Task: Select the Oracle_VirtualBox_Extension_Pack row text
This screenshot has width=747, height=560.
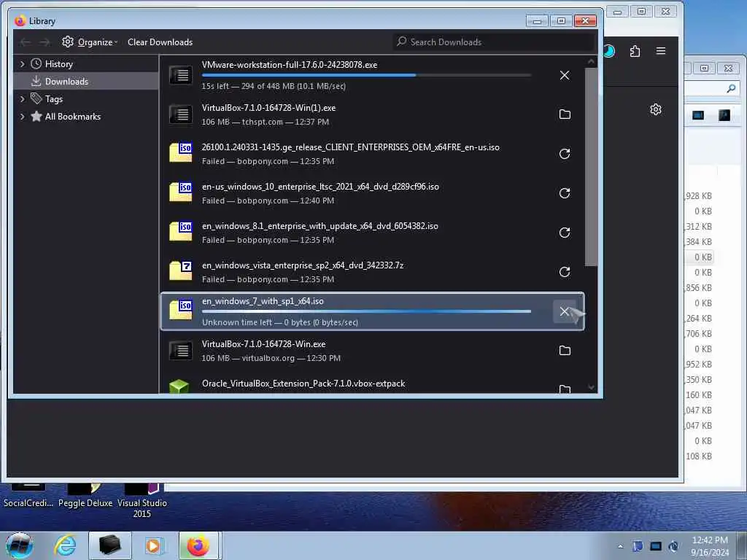Action: 303,384
